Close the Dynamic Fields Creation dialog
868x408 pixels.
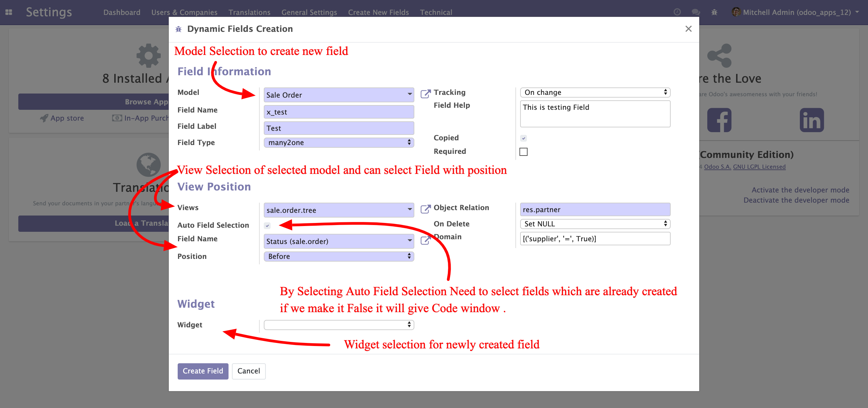[x=688, y=29]
